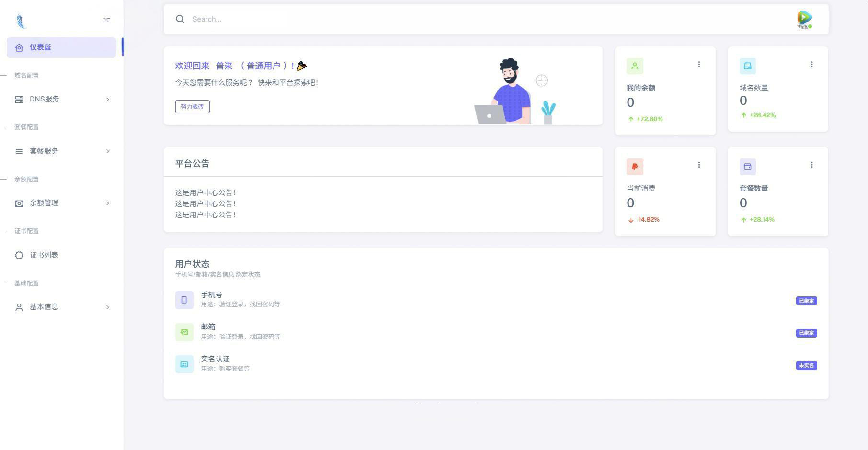
Task: Click the 未实名 badge for 实名认证
Action: tap(806, 365)
